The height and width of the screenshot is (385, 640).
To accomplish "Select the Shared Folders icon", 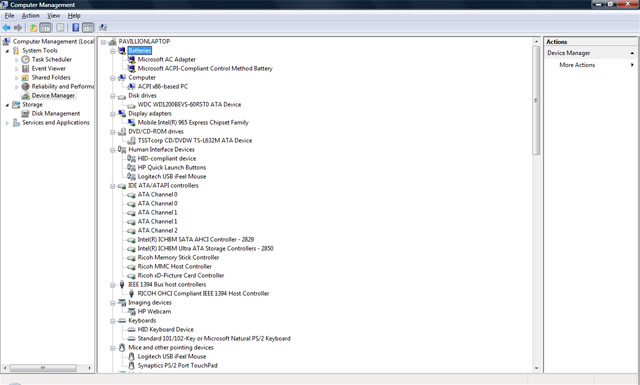I will [x=25, y=78].
